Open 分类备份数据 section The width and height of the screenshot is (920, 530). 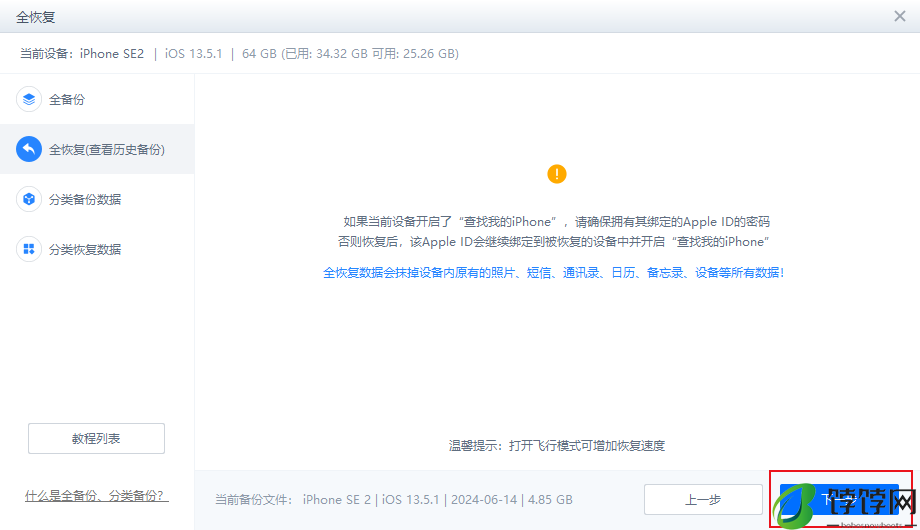[x=97, y=199]
